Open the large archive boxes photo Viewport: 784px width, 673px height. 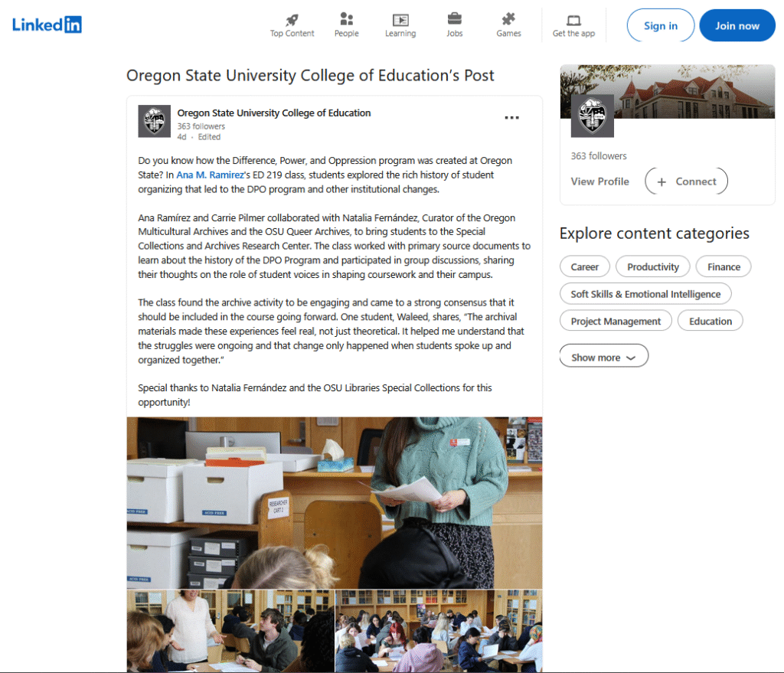334,502
